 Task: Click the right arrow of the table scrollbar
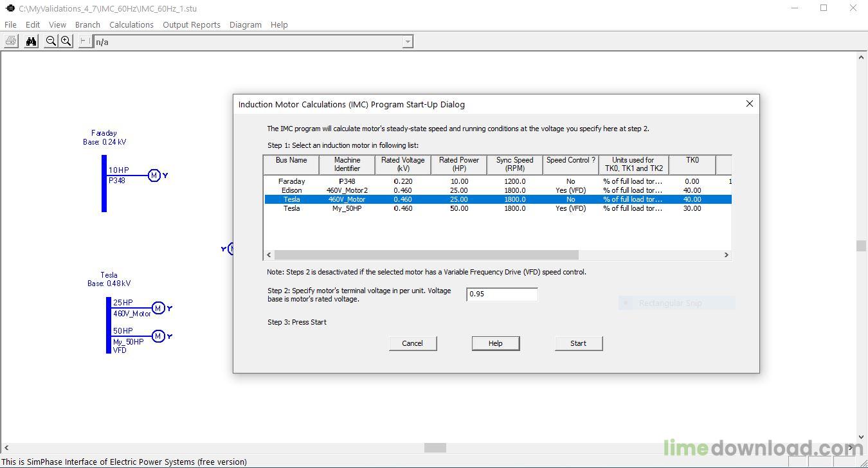click(x=727, y=255)
